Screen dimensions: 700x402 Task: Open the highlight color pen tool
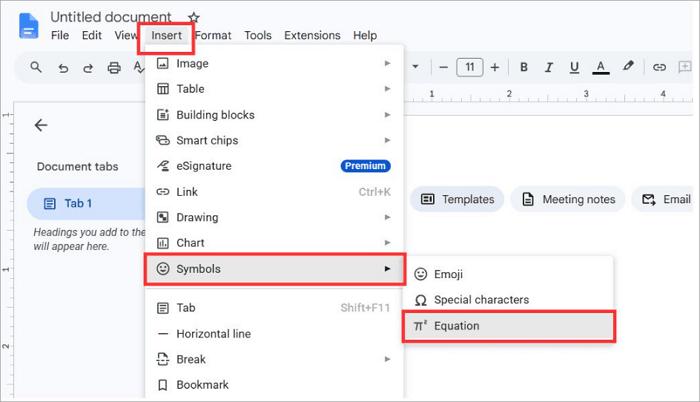tap(628, 67)
